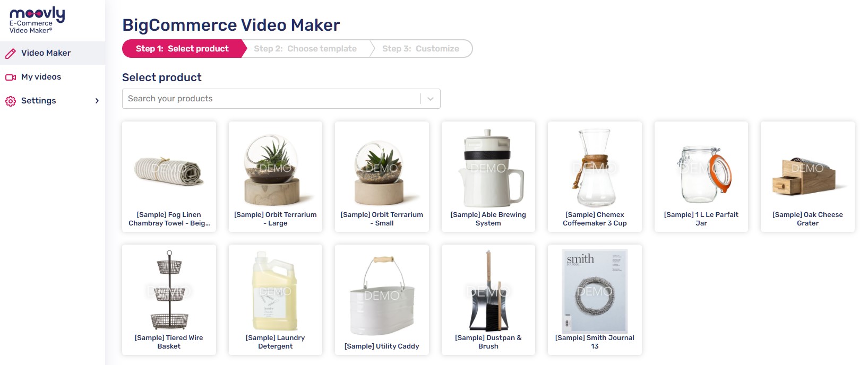Click the Video Maker pencil icon

[x=11, y=54]
